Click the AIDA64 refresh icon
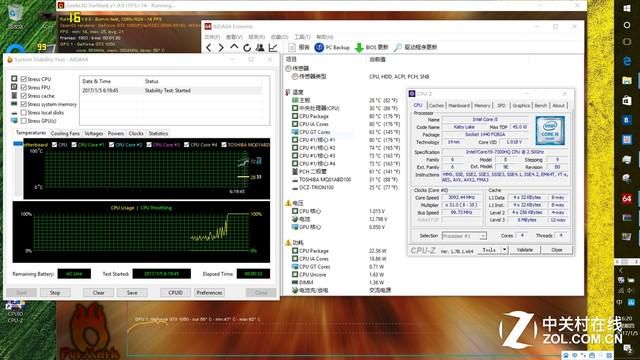The height and width of the screenshot is (360, 640). coord(247,47)
